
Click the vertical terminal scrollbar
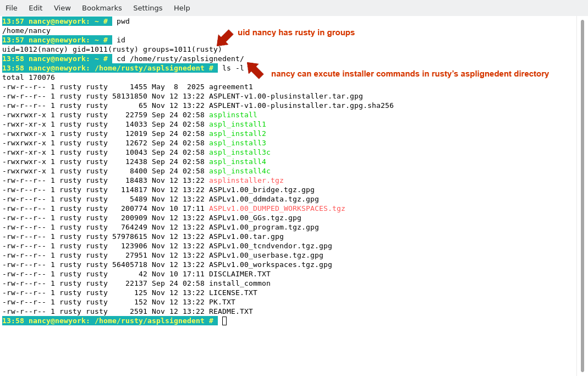coord(582,195)
